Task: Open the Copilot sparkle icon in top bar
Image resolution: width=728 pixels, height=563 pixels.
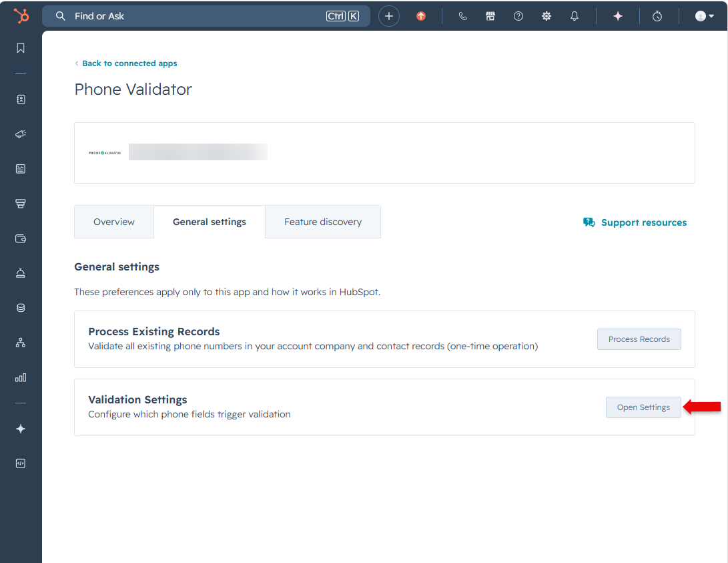Action: [617, 16]
